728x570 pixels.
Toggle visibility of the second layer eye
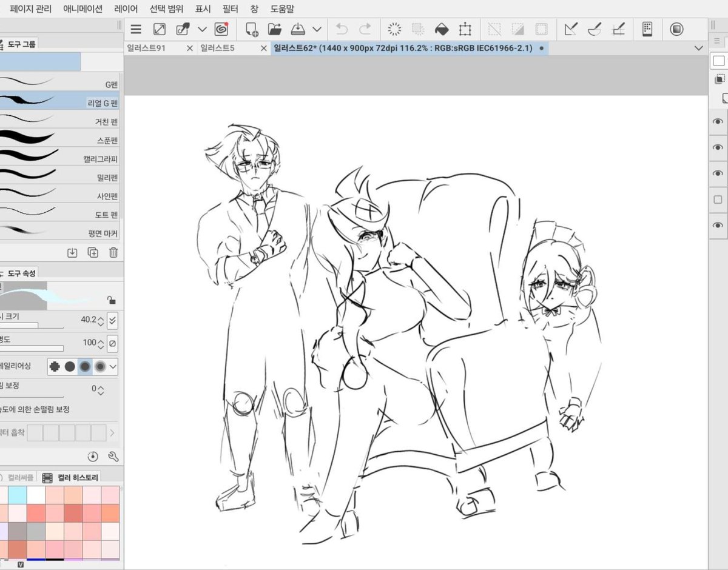718,147
